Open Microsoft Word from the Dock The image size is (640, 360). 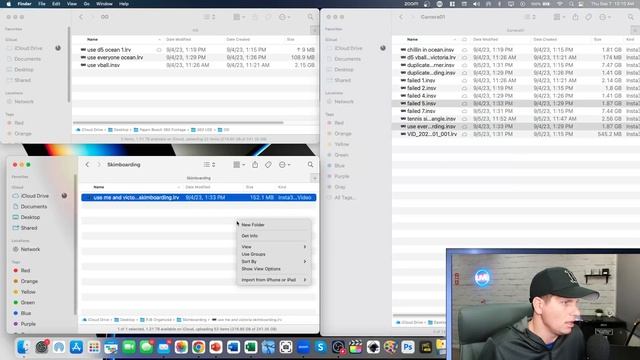233,347
